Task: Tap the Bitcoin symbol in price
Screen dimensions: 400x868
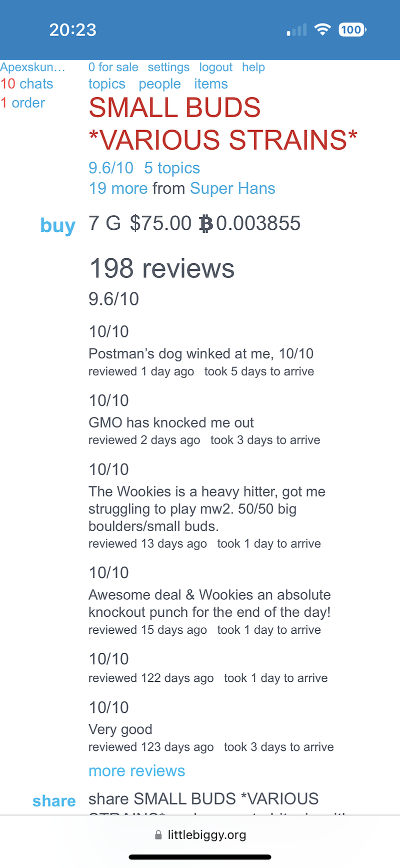Action: point(205,224)
